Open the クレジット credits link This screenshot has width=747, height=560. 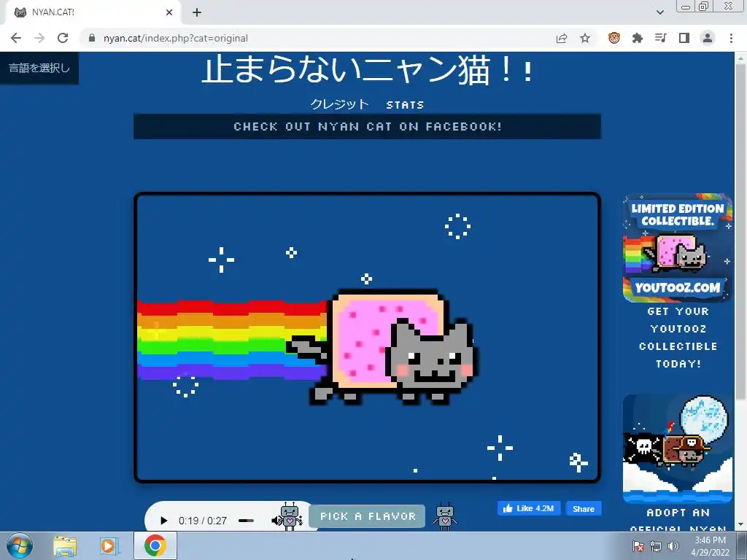[x=340, y=104]
